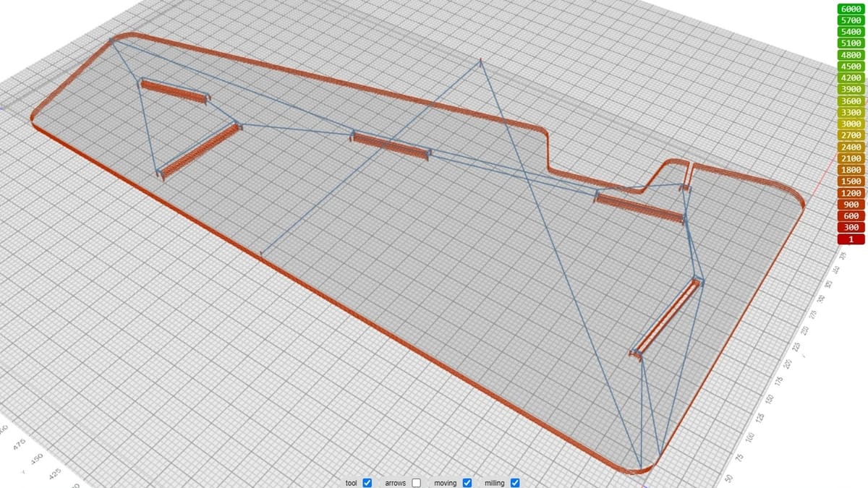Click the 2700 legend entry
The width and height of the screenshot is (868, 488).
[851, 135]
